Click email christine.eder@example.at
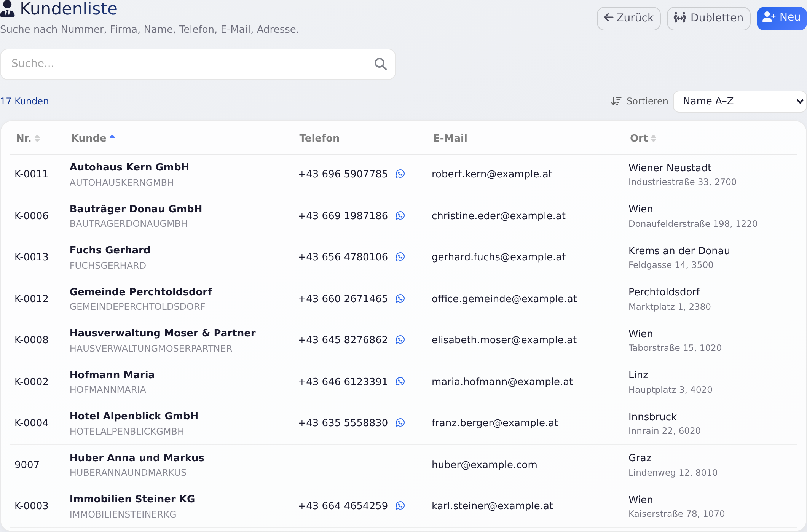 tap(499, 216)
